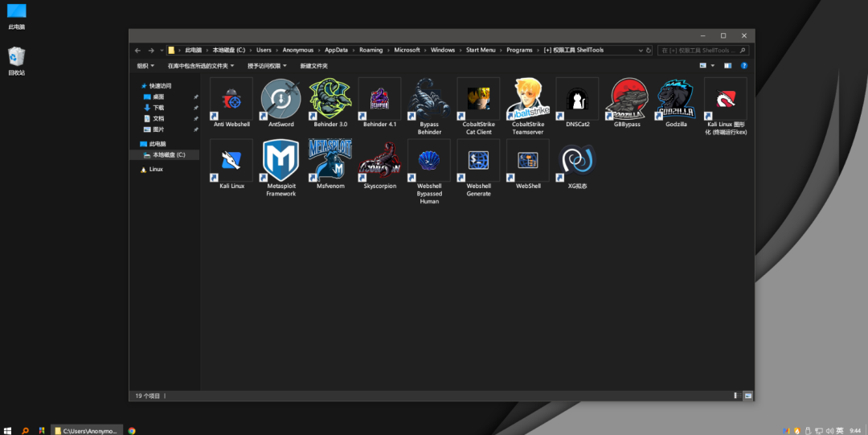Click the 新建文件夹 button
This screenshot has height=435, width=868.
(314, 65)
